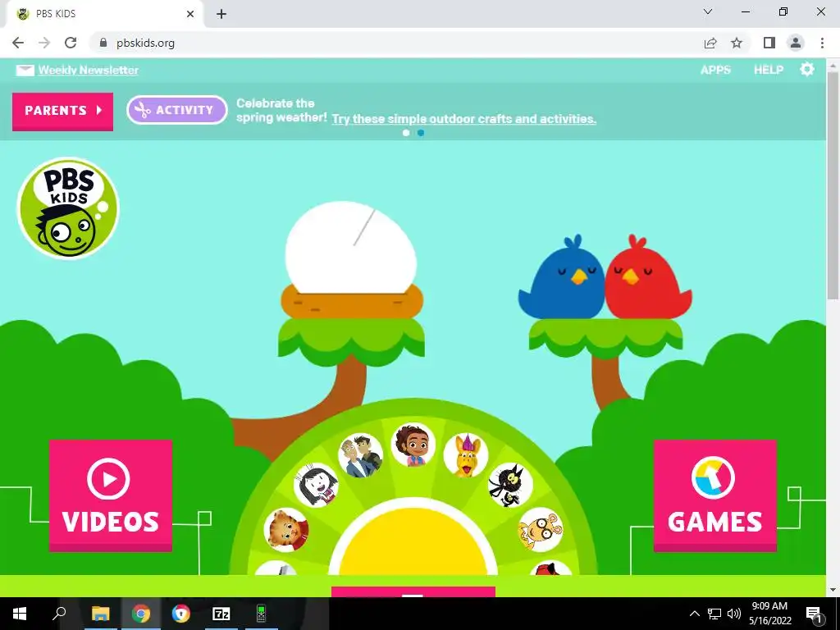Select the first banner carousel dot

(x=406, y=133)
